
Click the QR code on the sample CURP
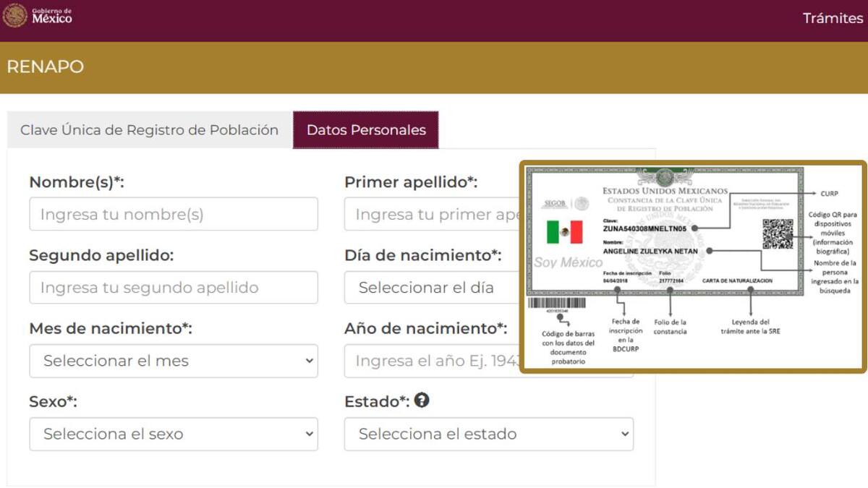(x=777, y=234)
